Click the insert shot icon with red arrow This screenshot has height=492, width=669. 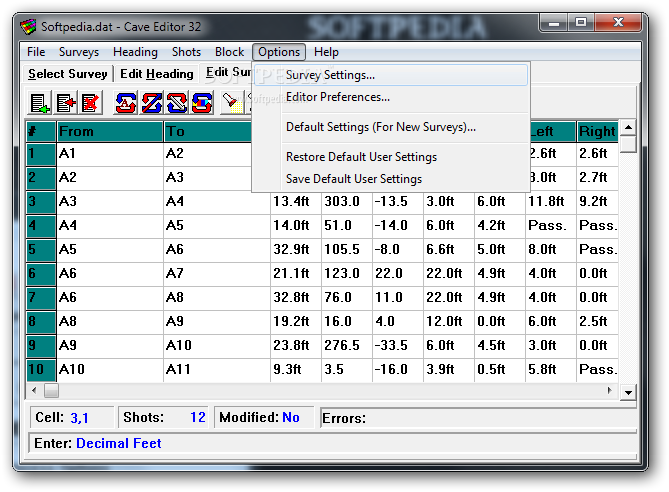65,103
